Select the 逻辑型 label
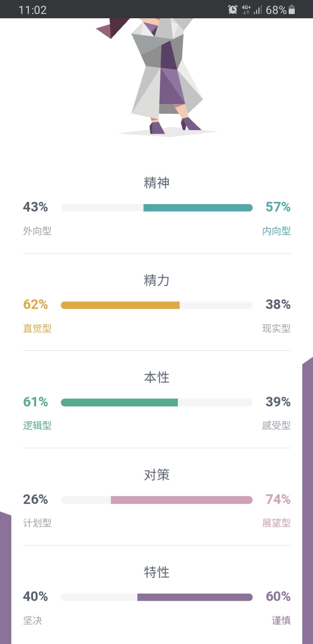 [x=37, y=426]
